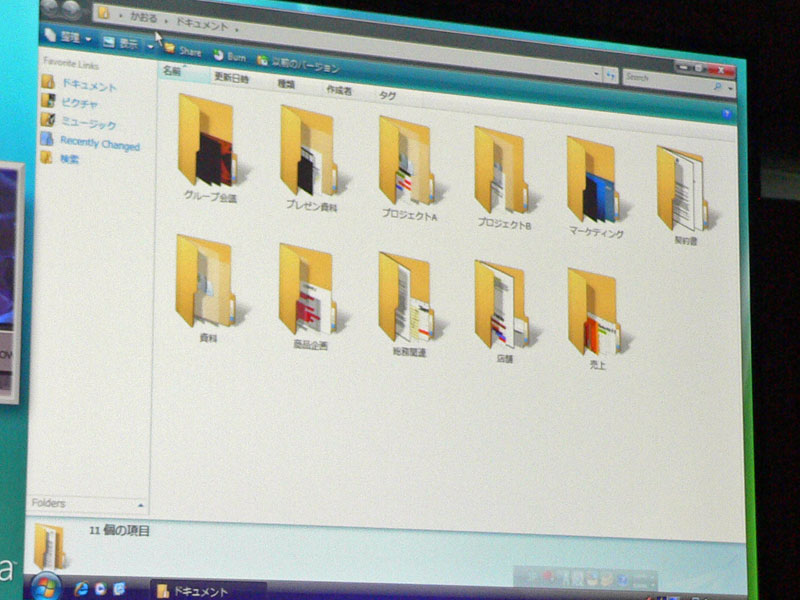Sort by the 更新日時 column header
800x600 pixels.
click(x=231, y=78)
